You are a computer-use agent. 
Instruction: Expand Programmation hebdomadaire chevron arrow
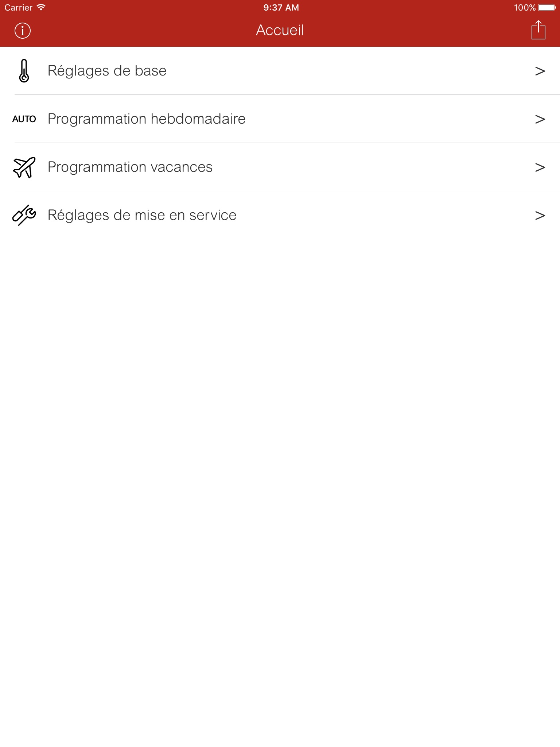click(540, 119)
